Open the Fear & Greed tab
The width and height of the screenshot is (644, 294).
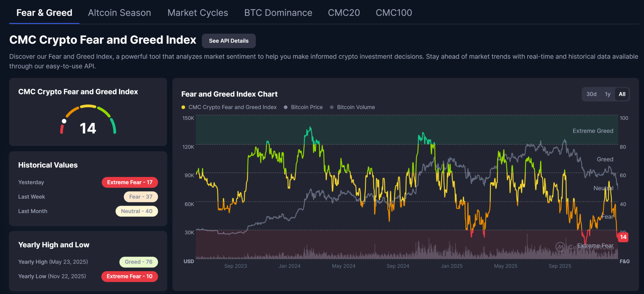[x=44, y=13]
